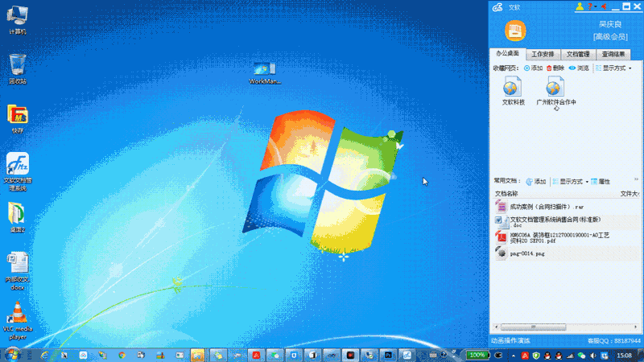Click the WeChat tray icon
Screen dimensions: 644x362
click(x=581, y=356)
